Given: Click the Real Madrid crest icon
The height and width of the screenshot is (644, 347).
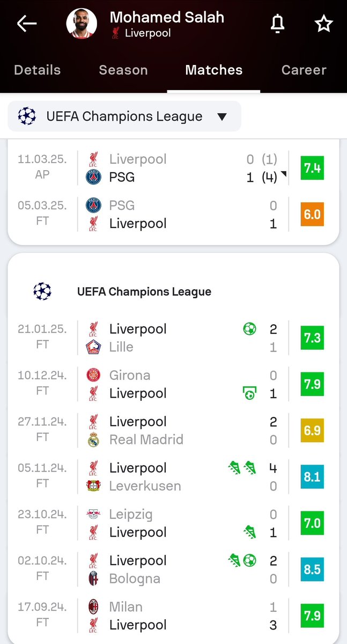Looking at the screenshot, I should tap(93, 440).
